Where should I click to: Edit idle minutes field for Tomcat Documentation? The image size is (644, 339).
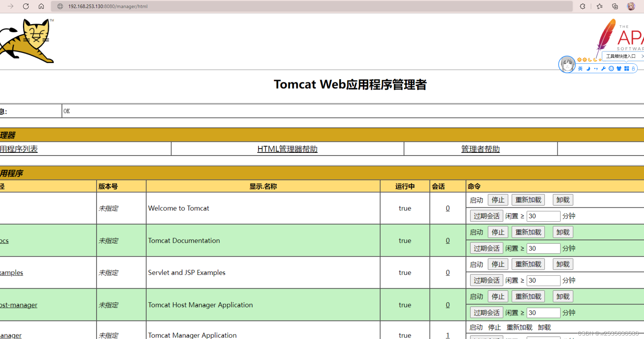543,248
